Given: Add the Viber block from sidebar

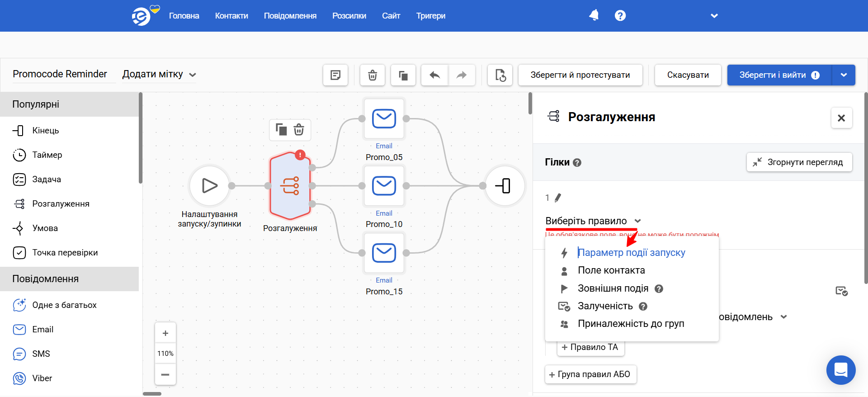Looking at the screenshot, I should pyautogui.click(x=42, y=378).
